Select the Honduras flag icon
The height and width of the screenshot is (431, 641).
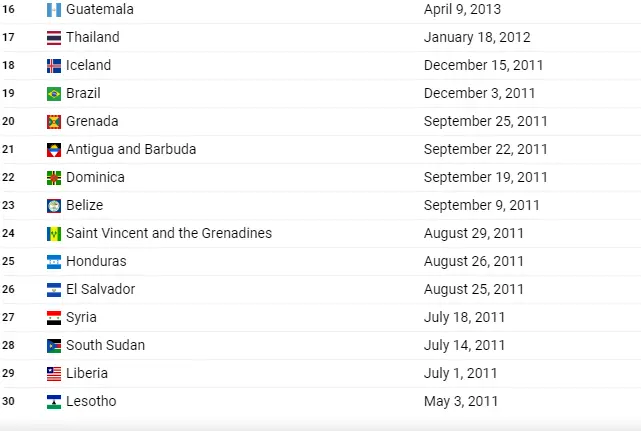pos(54,262)
